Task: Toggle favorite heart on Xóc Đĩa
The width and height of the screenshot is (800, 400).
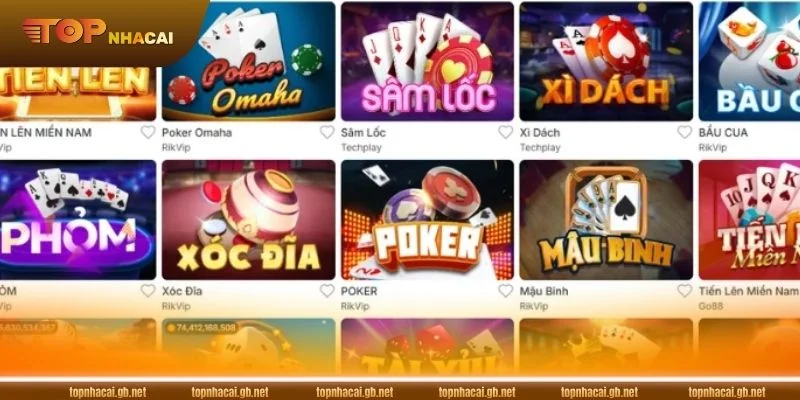Action: click(x=327, y=291)
